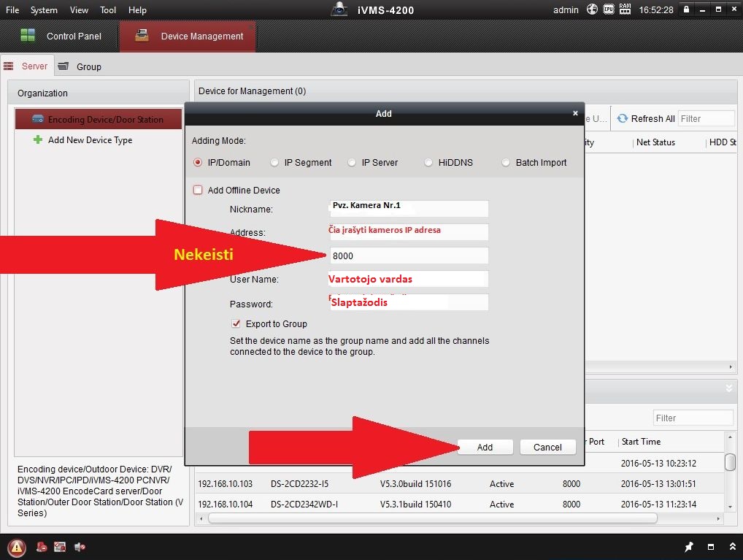Click the Refresh All circular arrows icon
The image size is (743, 560).
pos(622,118)
